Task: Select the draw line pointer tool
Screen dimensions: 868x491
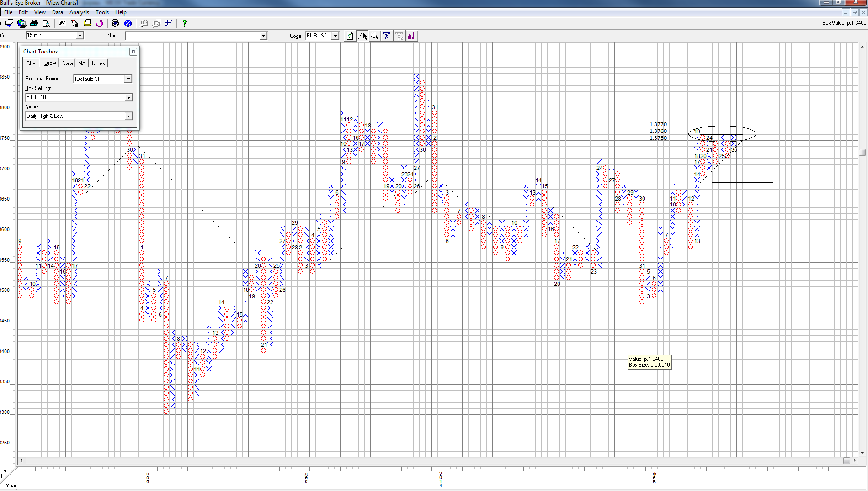Action: tap(362, 36)
